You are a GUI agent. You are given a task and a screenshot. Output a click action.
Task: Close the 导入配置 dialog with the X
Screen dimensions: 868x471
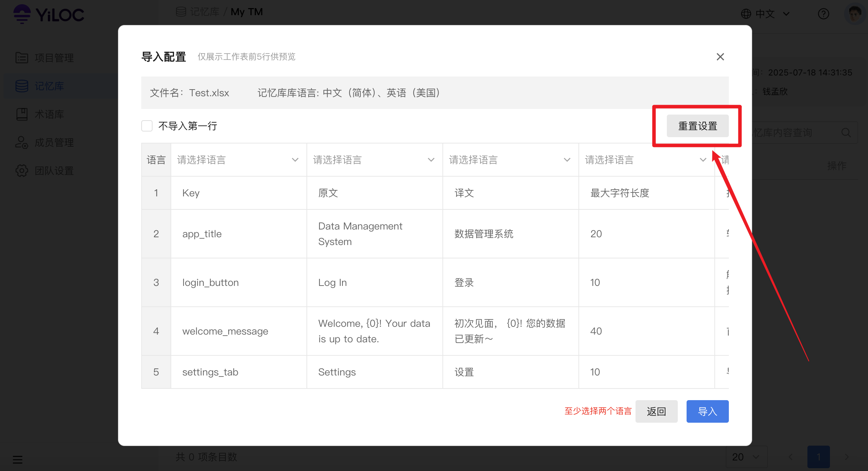[720, 57]
